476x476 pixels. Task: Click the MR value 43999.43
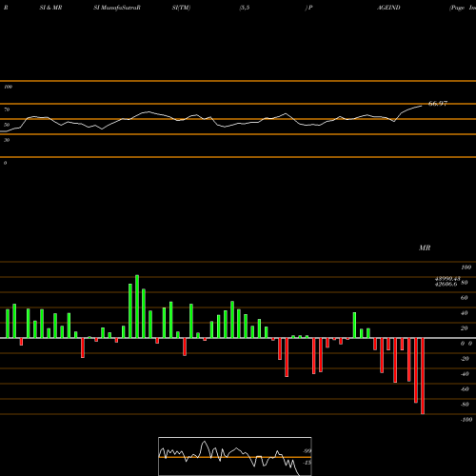tap(447, 279)
